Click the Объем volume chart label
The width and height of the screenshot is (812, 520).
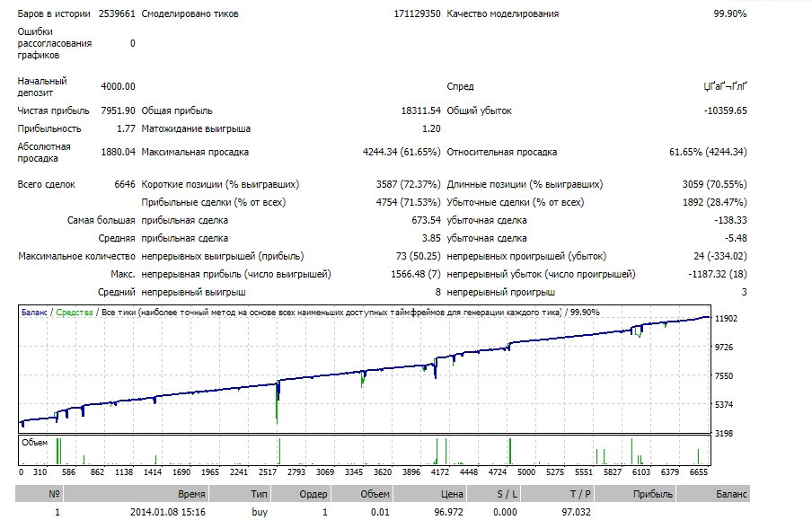(x=35, y=442)
